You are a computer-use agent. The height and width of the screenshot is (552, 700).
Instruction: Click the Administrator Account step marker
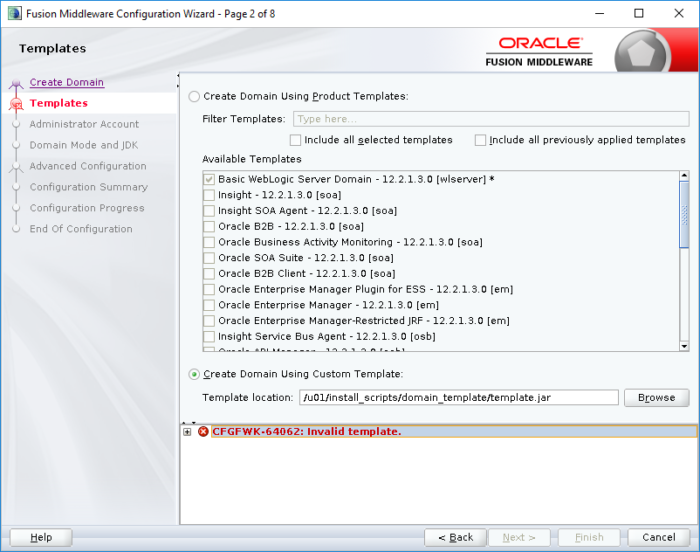click(16, 124)
